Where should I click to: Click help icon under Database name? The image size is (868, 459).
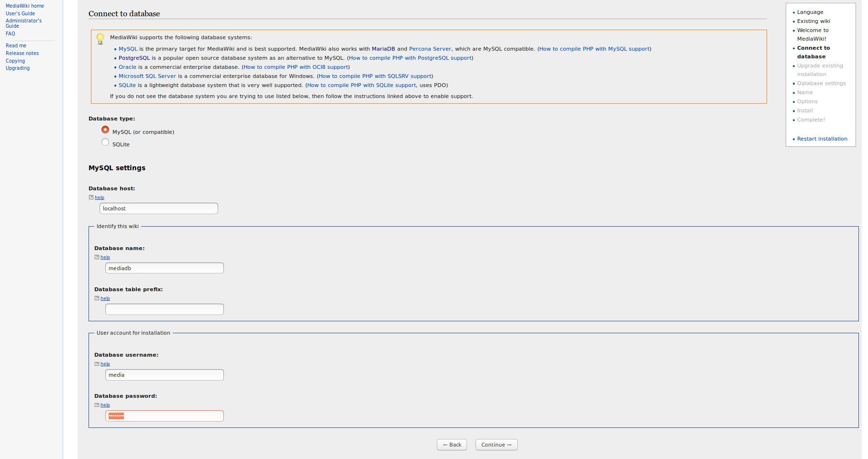[x=97, y=257]
